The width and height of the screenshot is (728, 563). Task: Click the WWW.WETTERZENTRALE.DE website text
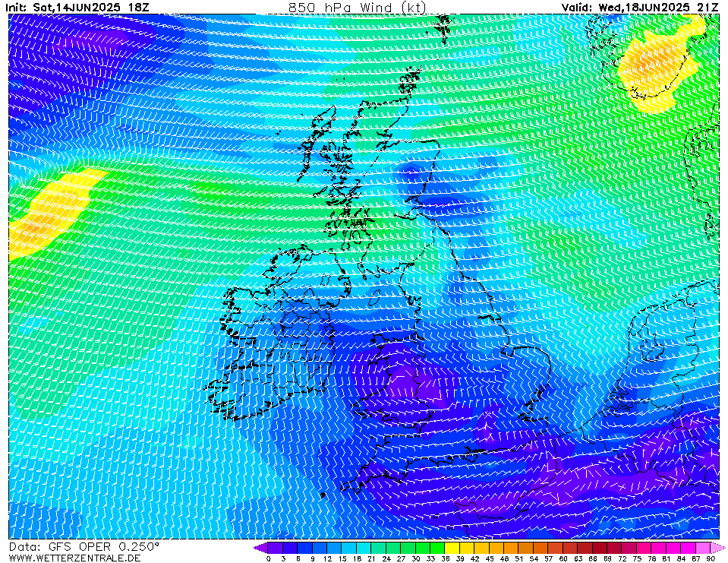point(74,558)
